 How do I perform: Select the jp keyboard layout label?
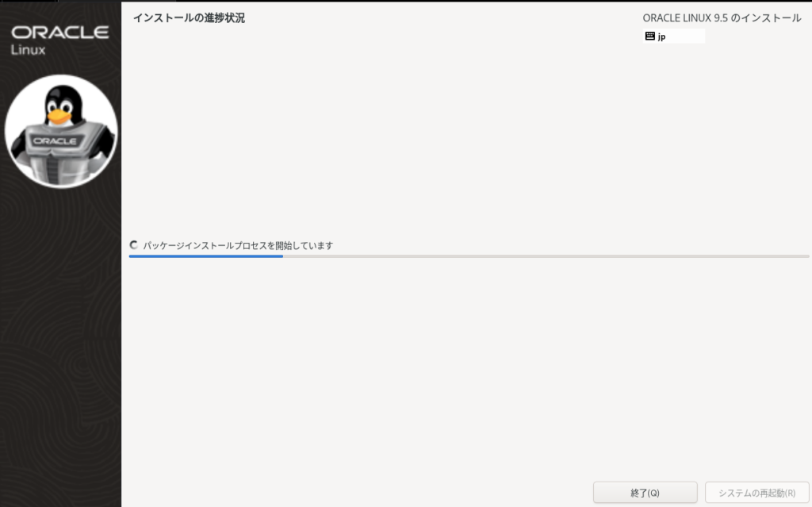661,36
